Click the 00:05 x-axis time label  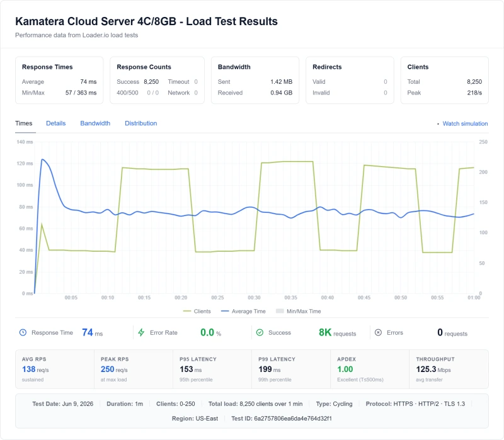click(71, 297)
